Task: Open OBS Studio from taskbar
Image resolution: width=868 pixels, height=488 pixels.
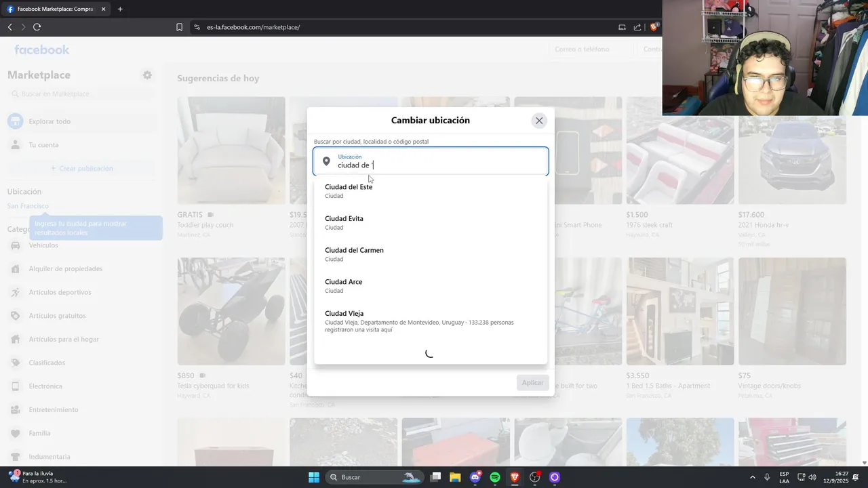Action: pos(535,477)
